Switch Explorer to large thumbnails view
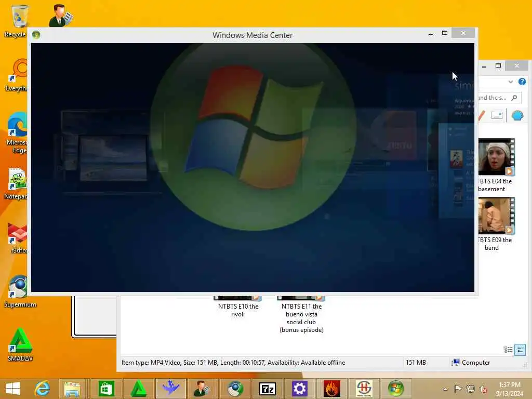The width and height of the screenshot is (532, 399). (x=520, y=350)
